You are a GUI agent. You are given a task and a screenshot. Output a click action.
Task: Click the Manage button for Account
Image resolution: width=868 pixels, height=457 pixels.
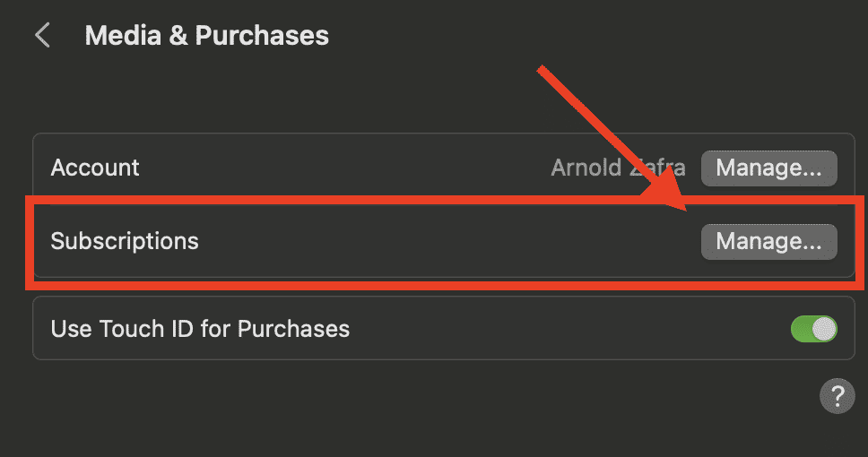point(768,168)
